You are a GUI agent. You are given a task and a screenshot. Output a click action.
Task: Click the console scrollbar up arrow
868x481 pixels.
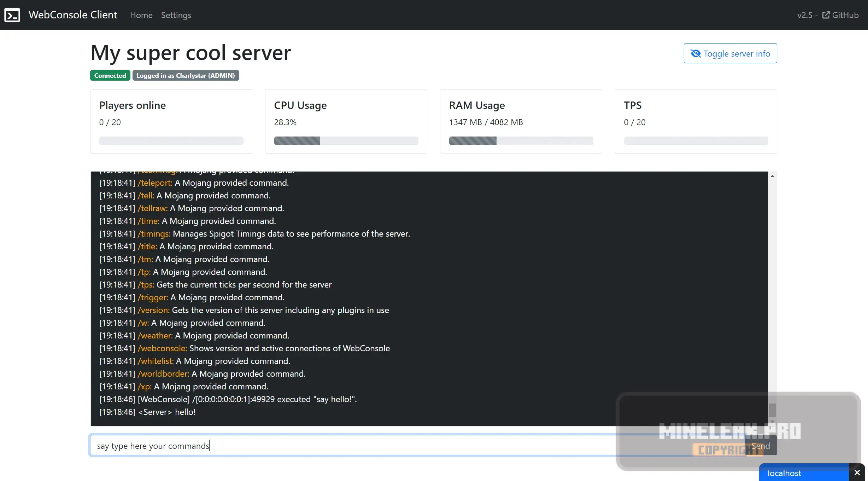(772, 176)
